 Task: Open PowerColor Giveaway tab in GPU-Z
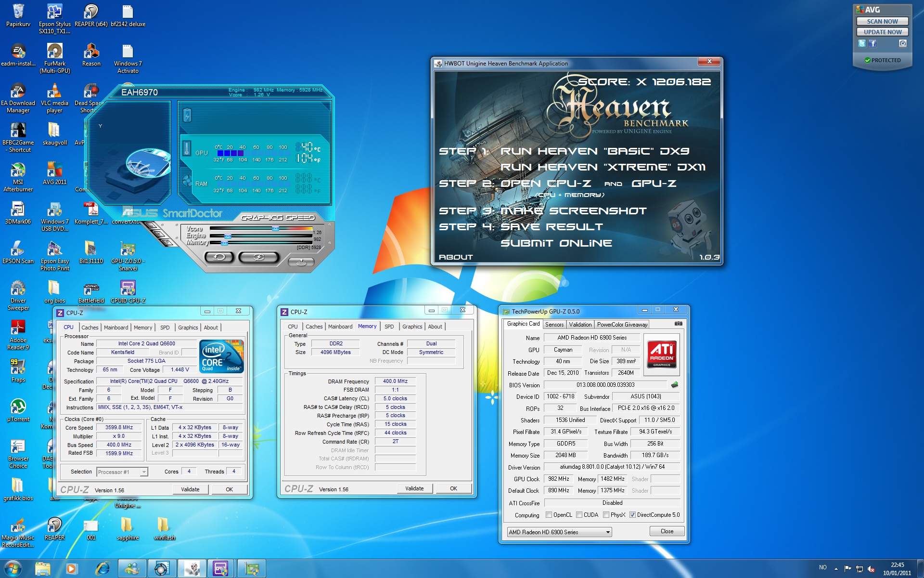(x=622, y=324)
